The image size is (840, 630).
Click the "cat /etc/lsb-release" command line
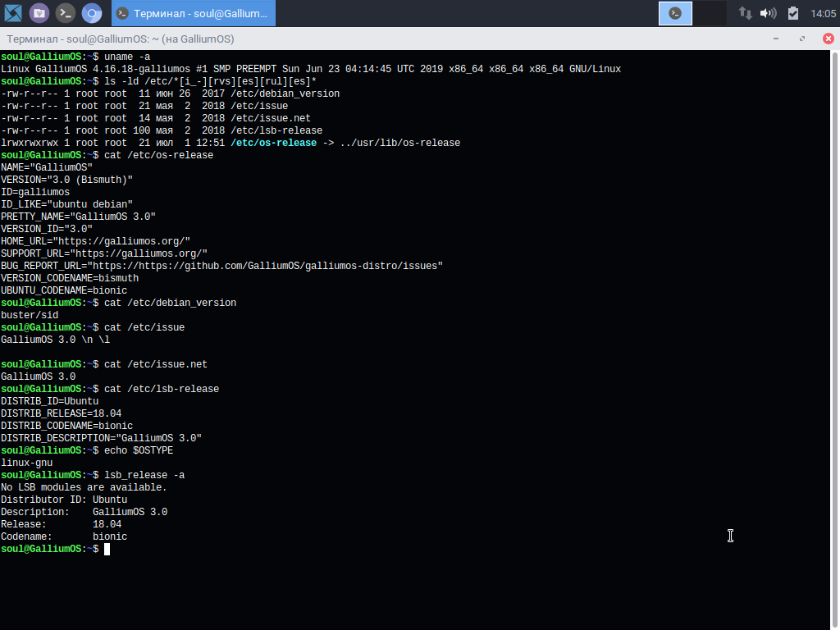click(110, 390)
